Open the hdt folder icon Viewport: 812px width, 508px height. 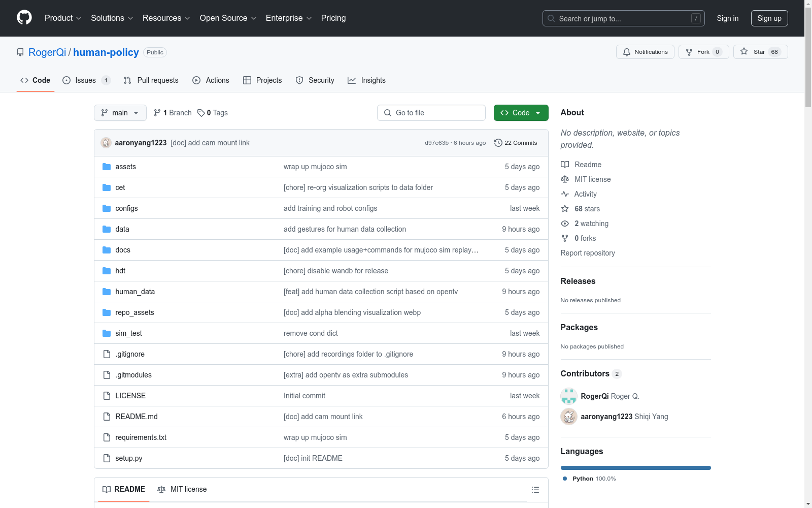pos(107,271)
